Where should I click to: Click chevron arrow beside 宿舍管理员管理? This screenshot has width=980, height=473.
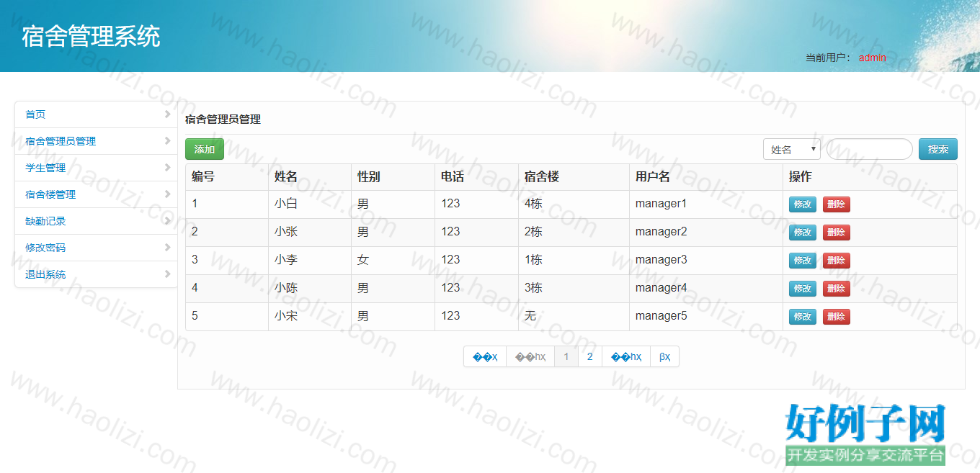167,140
